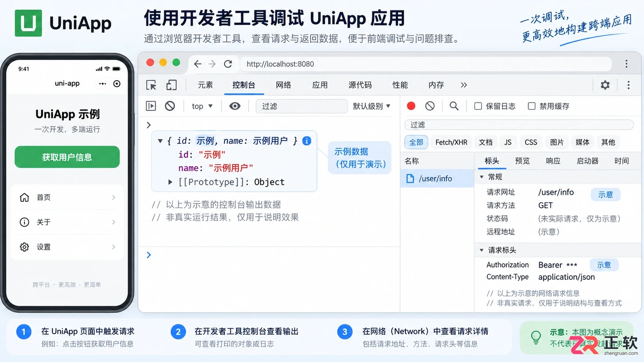Image resolution: width=644 pixels, height=362 pixels.
Task: Enable the 禁用缓存 checkbox
Action: (x=532, y=106)
